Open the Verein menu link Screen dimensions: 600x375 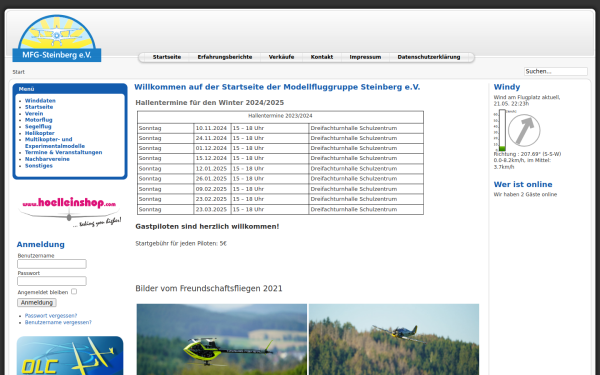tap(34, 114)
